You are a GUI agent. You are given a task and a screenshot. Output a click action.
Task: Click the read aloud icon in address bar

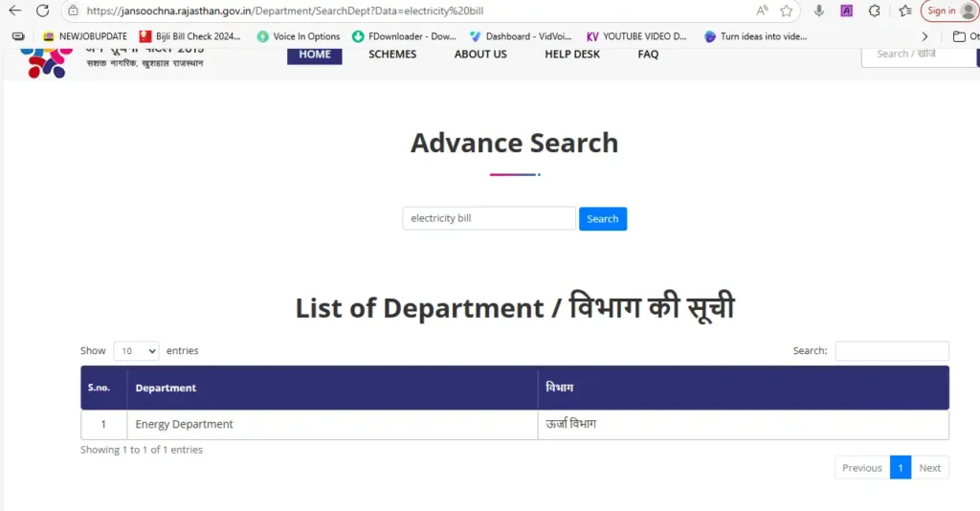(x=762, y=11)
